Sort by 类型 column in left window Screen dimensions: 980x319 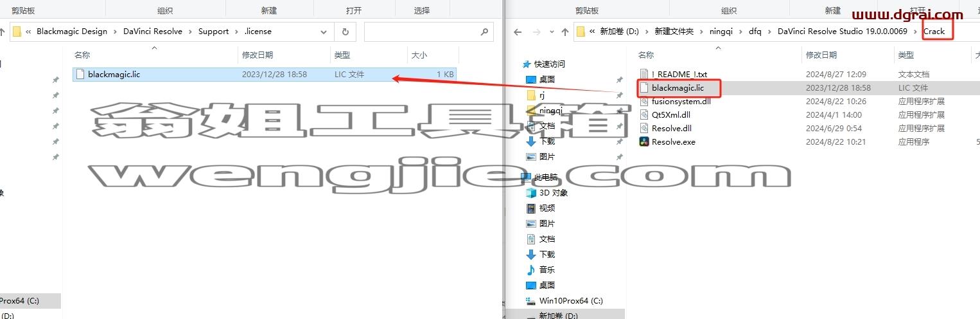[x=342, y=55]
